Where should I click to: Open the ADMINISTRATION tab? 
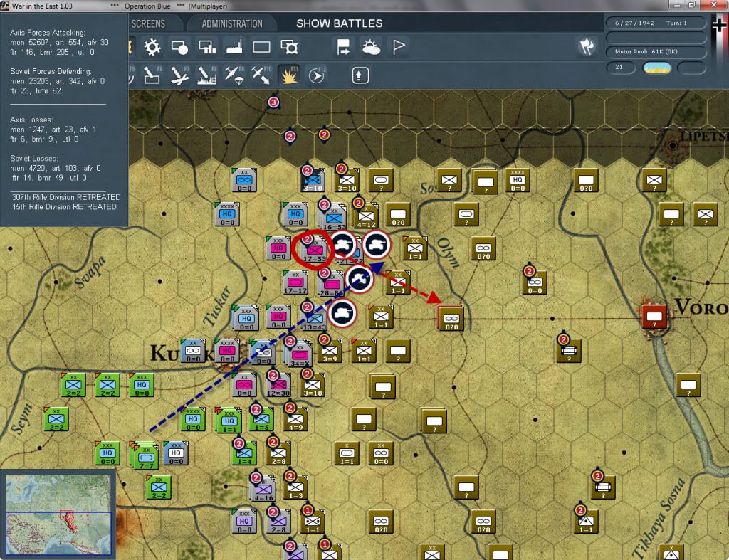click(x=232, y=23)
